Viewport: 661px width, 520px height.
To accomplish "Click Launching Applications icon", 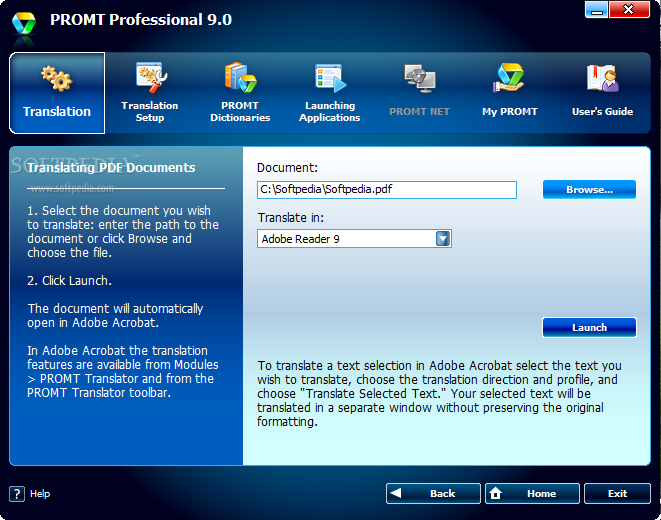I will point(330,78).
